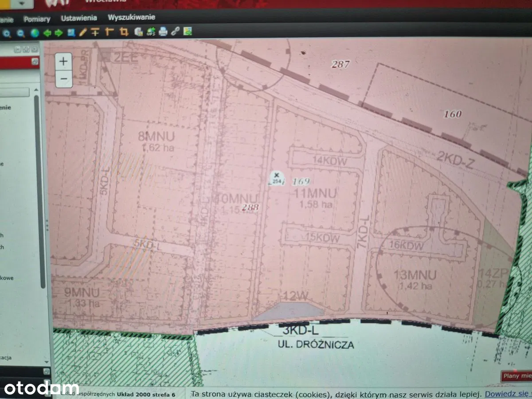Click the printer icon in toolbar
532x399 pixels.
pos(163,32)
